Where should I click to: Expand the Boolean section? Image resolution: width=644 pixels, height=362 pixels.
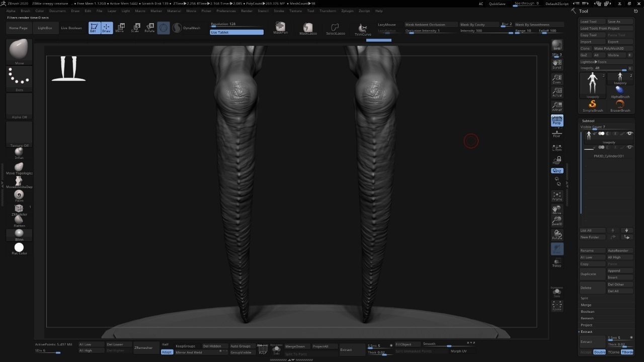pos(588,311)
